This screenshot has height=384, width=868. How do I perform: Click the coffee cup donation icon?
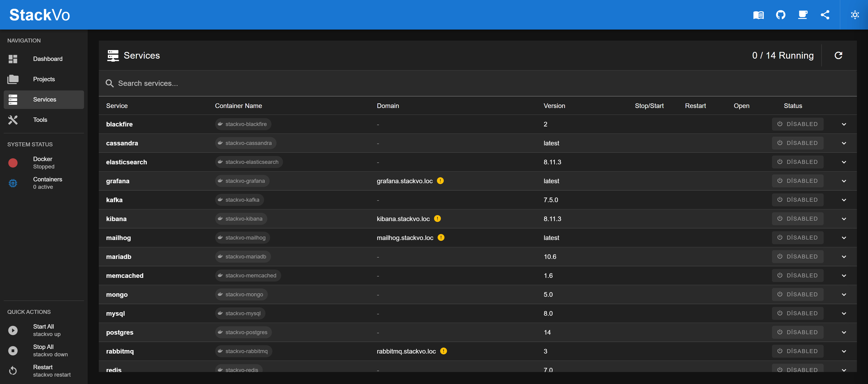(803, 15)
